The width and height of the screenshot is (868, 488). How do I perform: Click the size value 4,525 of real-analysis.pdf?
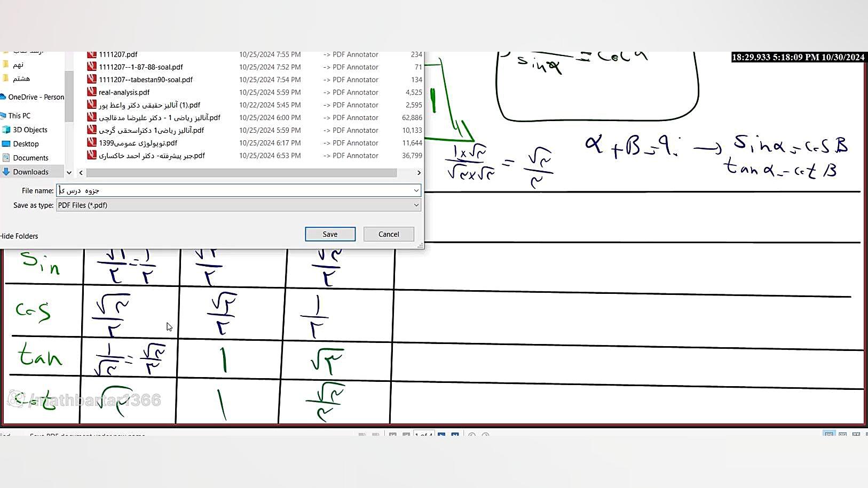(x=414, y=92)
